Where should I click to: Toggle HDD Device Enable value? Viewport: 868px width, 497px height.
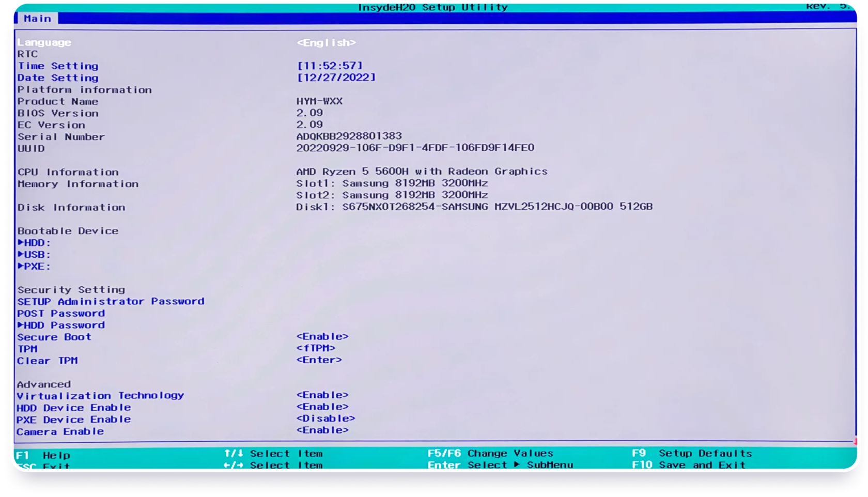(322, 407)
